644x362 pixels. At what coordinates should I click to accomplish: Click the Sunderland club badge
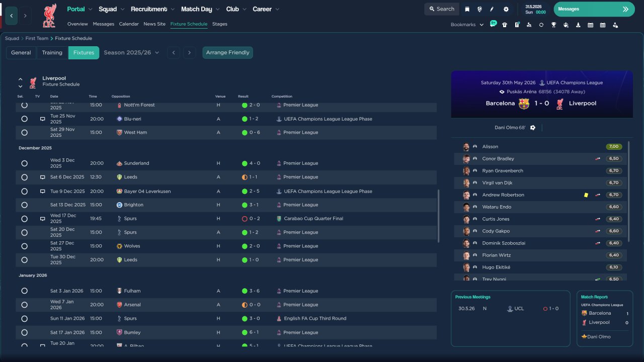tap(119, 163)
